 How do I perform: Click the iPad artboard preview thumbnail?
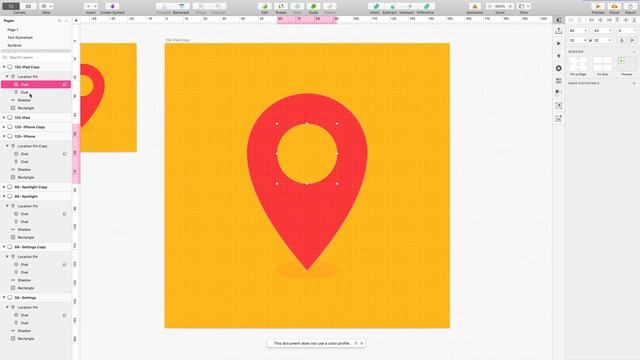pyautogui.click(x=109, y=98)
